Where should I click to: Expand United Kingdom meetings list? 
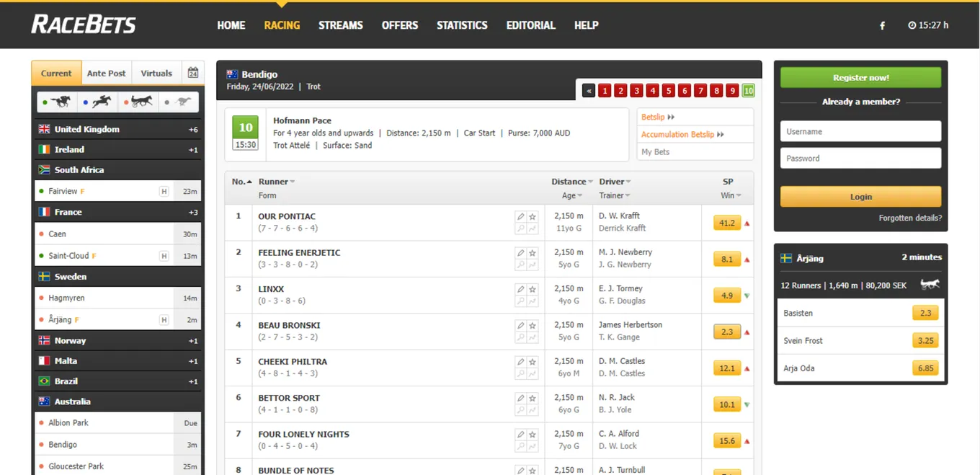coord(117,130)
